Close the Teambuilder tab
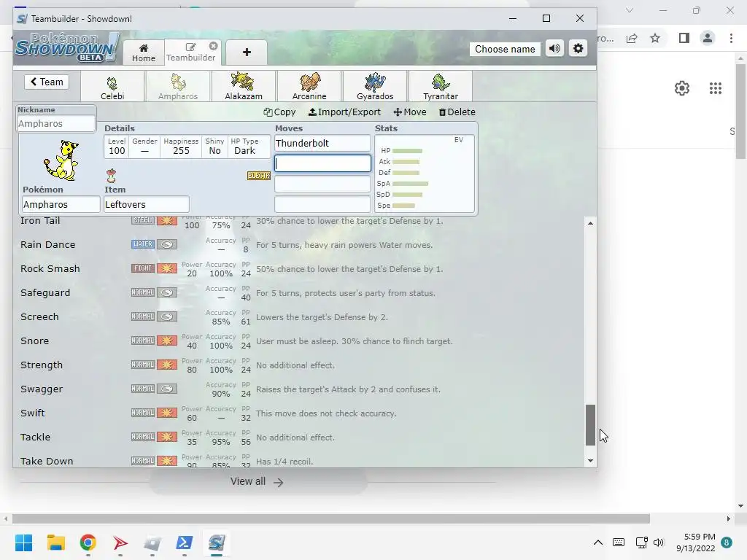 click(x=214, y=46)
